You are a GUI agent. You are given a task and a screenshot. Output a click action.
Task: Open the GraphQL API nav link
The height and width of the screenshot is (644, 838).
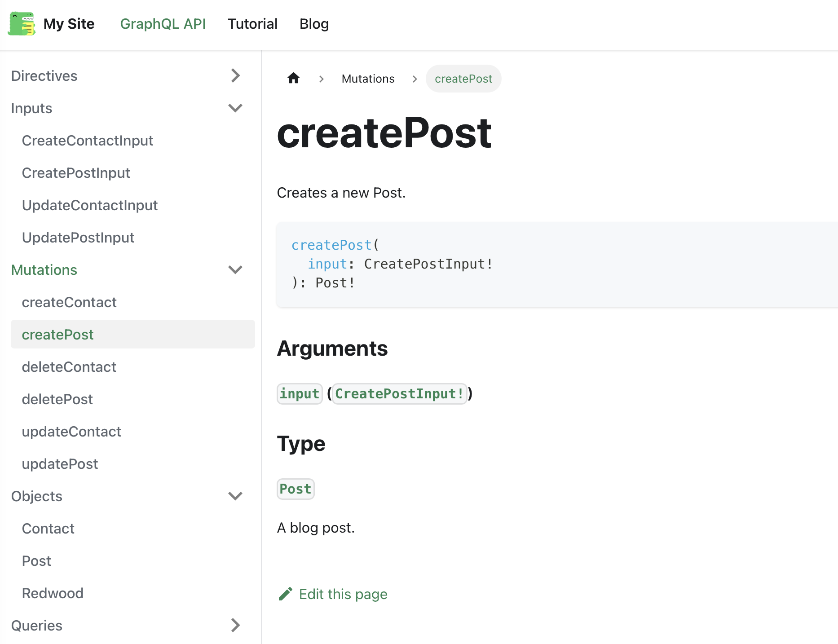point(163,24)
